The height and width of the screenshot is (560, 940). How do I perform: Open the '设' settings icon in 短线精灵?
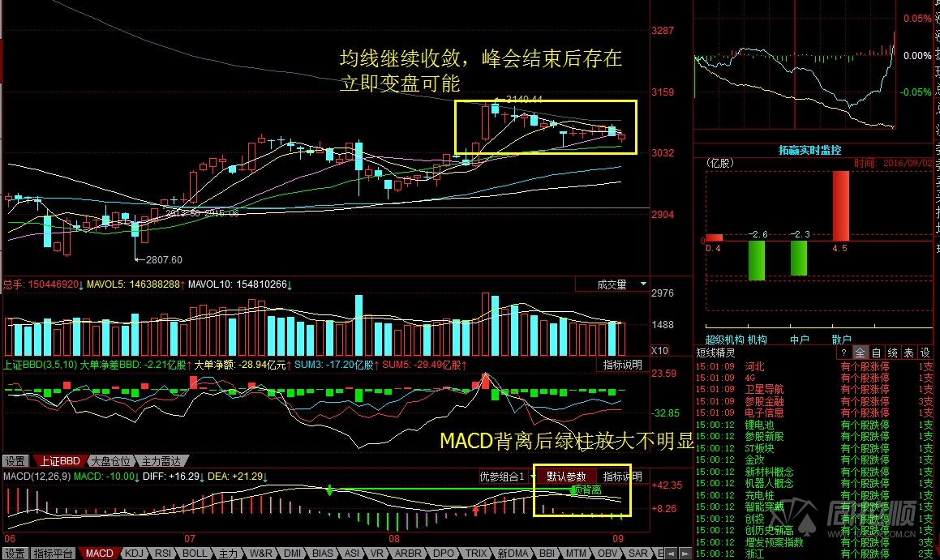pos(925,353)
